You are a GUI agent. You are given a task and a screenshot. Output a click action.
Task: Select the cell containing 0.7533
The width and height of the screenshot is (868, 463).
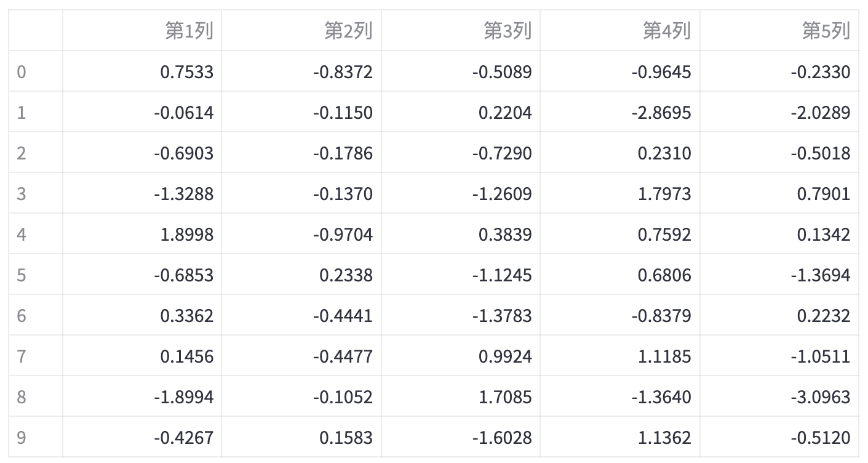142,72
